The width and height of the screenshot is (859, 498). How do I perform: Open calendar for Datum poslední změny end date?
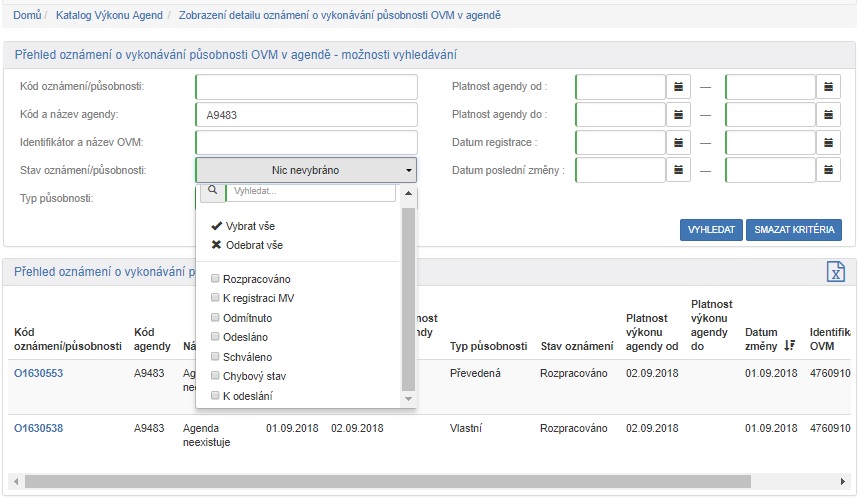tap(828, 171)
